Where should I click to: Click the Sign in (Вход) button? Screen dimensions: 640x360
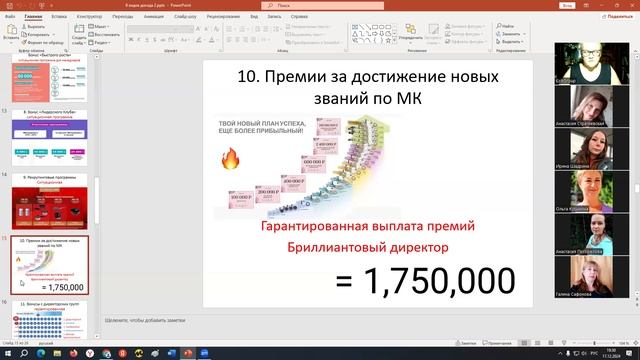(567, 6)
